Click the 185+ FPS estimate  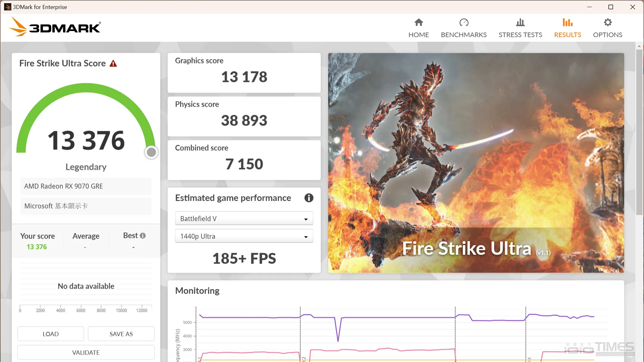(x=244, y=258)
